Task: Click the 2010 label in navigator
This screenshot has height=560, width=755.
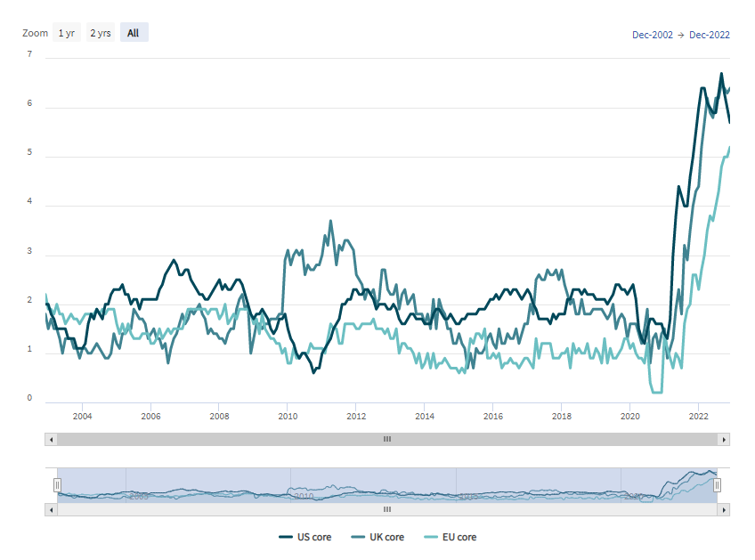Action: (x=303, y=496)
